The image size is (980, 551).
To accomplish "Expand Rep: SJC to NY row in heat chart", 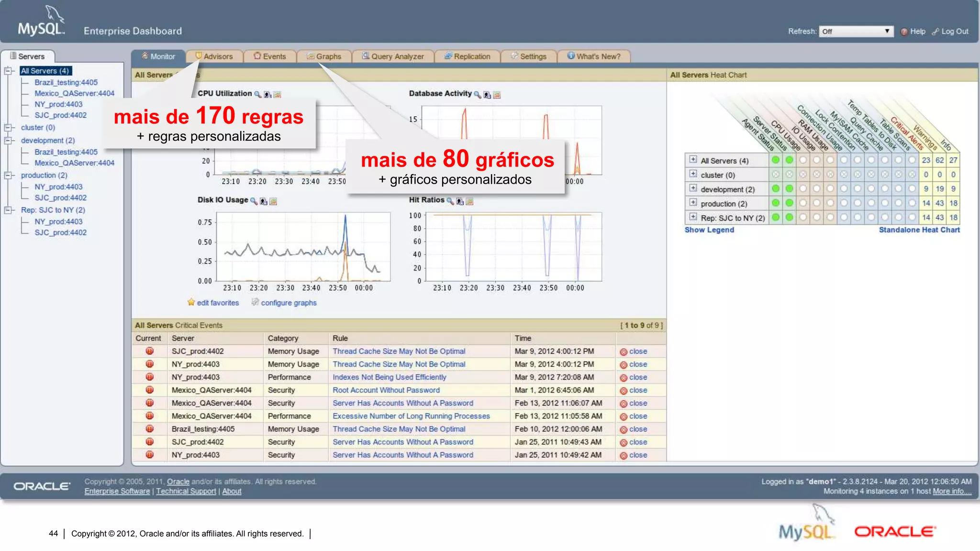I will [x=693, y=217].
